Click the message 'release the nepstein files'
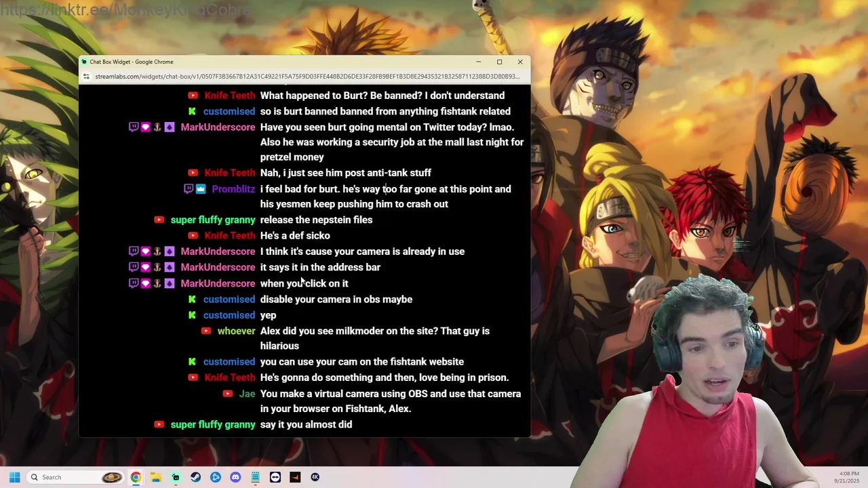The image size is (868, 488). pos(316,220)
